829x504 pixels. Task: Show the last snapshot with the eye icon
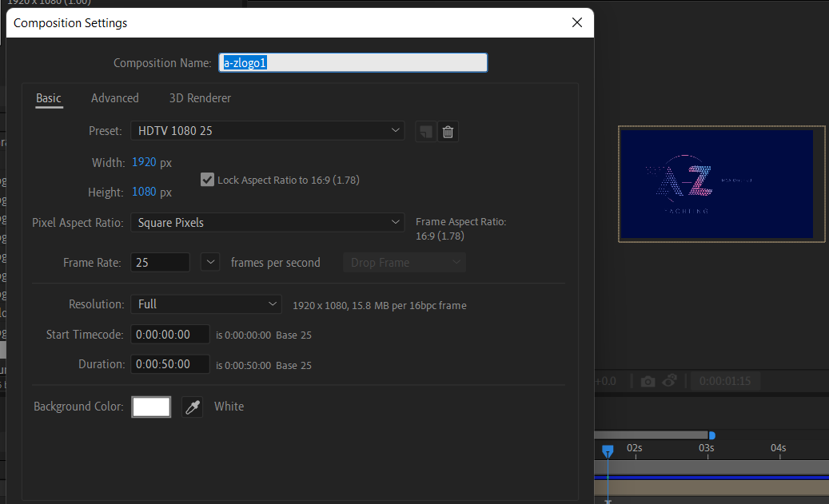[672, 380]
